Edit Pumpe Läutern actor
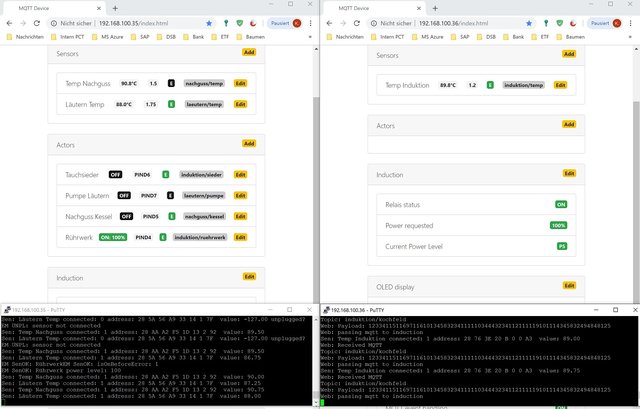This screenshot has width=640, height=409. click(x=240, y=196)
